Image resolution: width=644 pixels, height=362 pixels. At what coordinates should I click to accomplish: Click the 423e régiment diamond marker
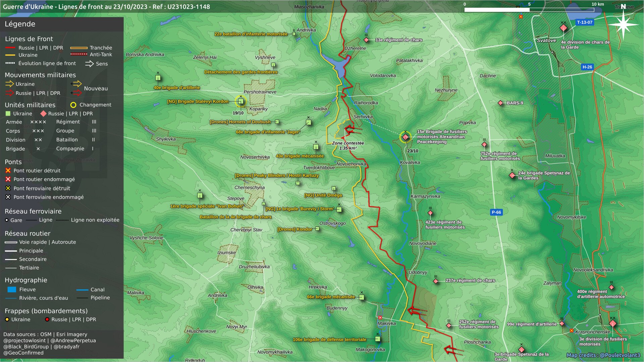coord(430,213)
